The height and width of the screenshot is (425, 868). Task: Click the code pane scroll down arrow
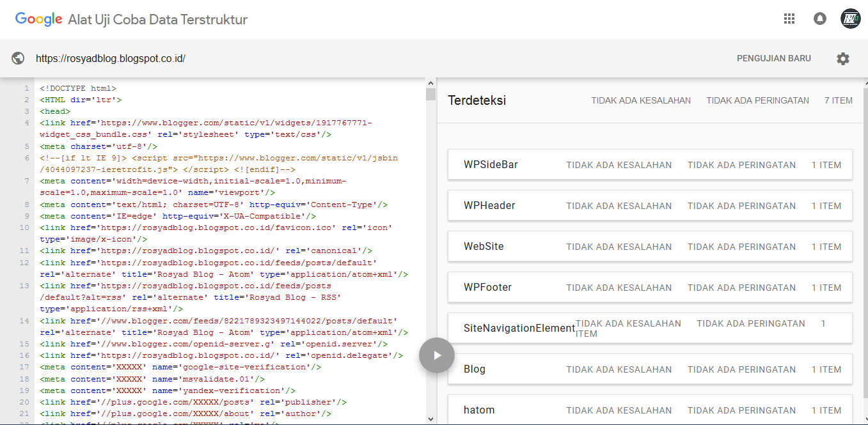(430, 419)
